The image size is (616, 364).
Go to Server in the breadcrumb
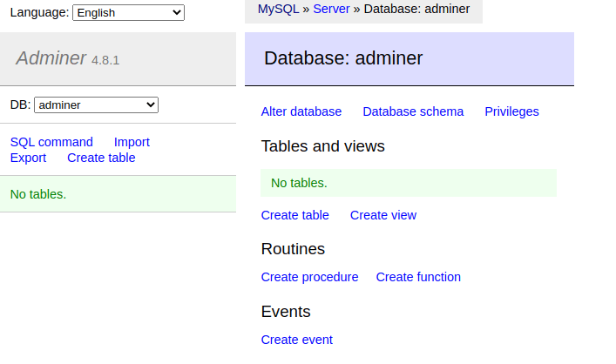tap(331, 9)
